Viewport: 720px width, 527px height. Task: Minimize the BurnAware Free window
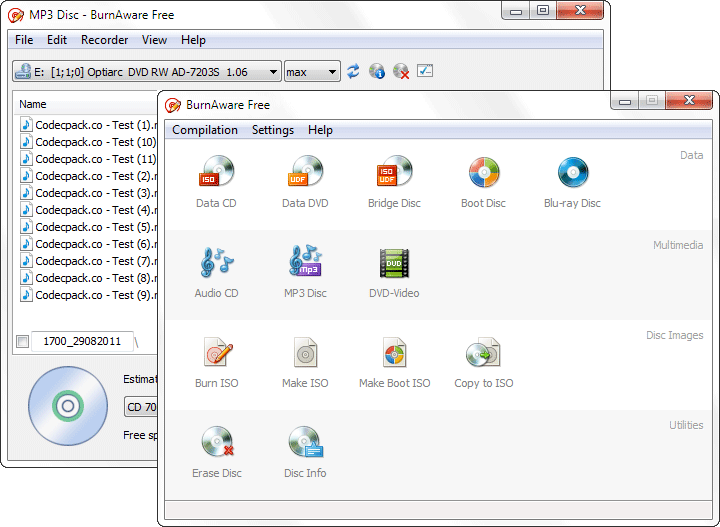pos(624,101)
